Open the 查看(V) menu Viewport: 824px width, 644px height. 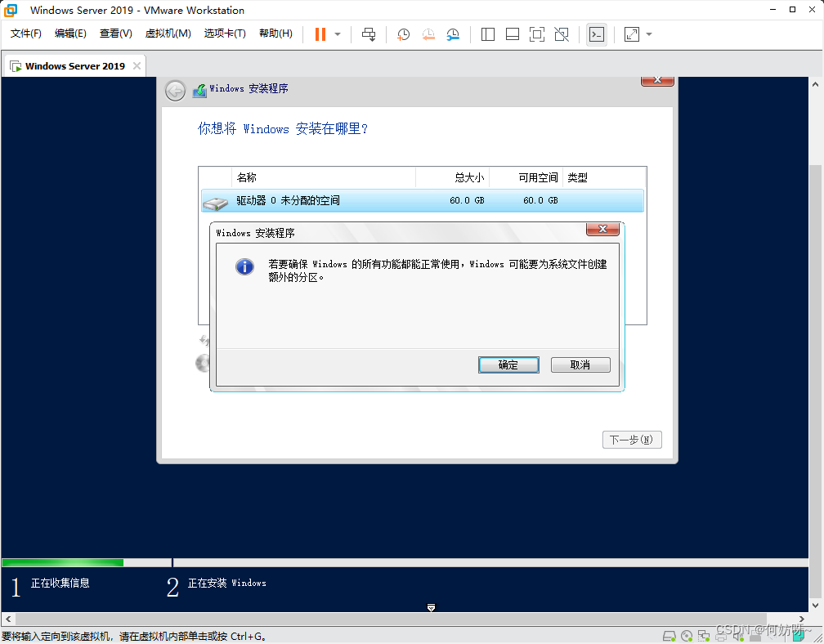pyautogui.click(x=115, y=34)
